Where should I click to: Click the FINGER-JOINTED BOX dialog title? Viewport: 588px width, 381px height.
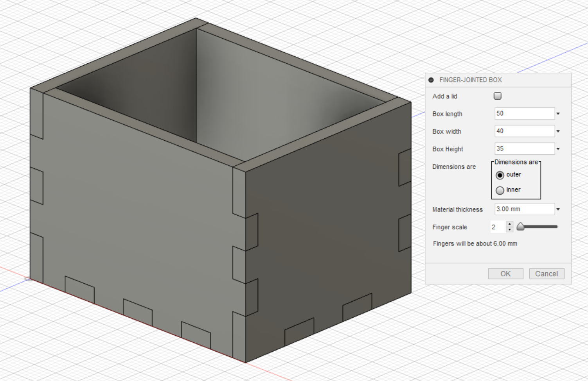click(x=470, y=80)
